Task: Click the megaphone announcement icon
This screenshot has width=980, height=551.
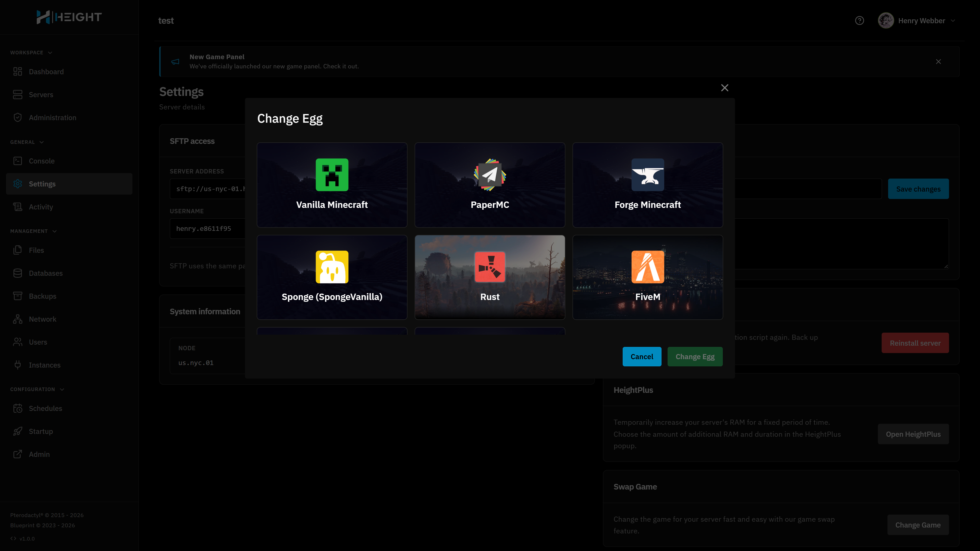Action: coord(175,61)
